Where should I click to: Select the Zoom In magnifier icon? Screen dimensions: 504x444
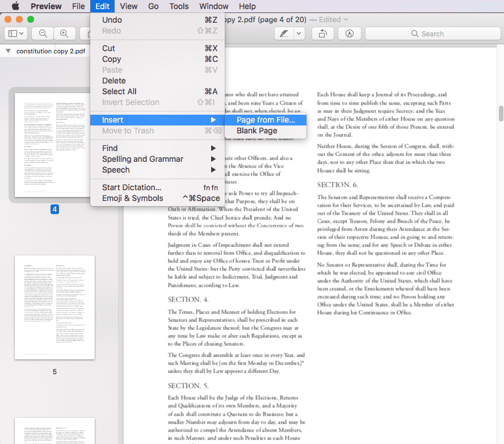(x=64, y=33)
